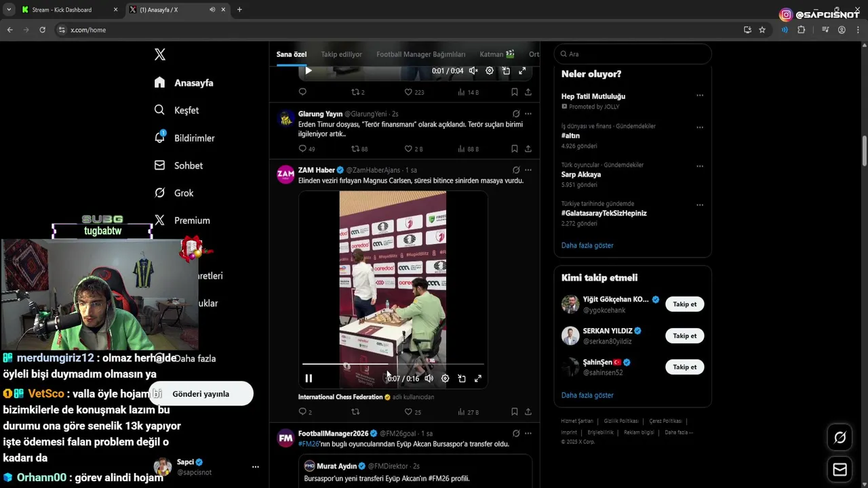
Task: Seek on chess video progress bar
Action: [x=393, y=364]
